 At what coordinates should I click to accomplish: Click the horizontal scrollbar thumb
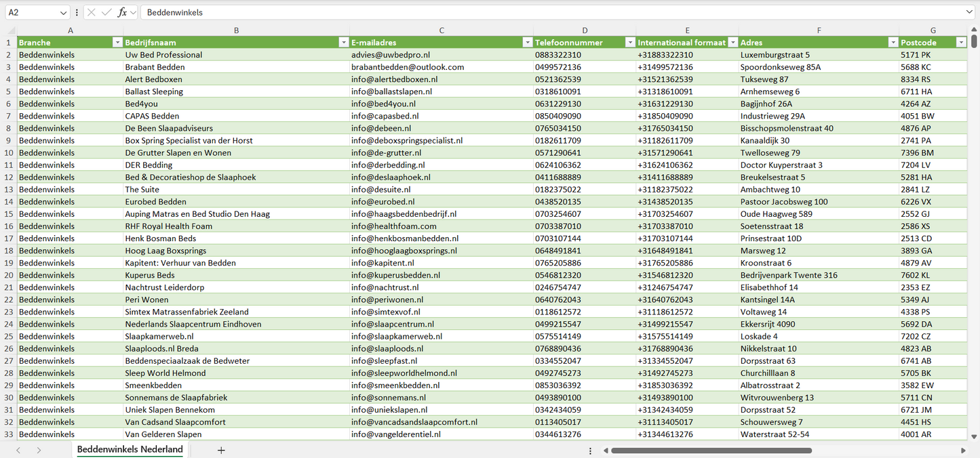tap(711, 451)
